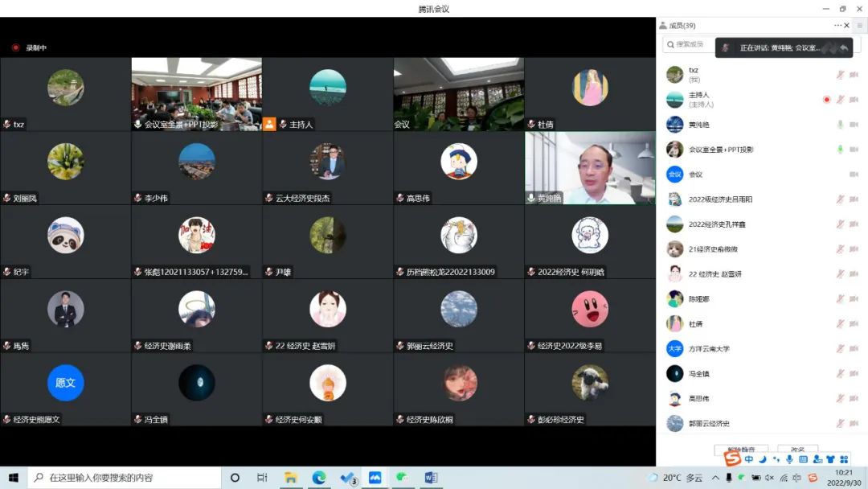Open Tencent Meeting from the Windows taskbar

click(375, 478)
